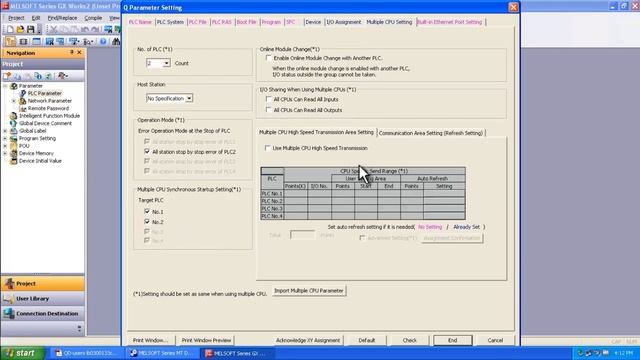640x360 pixels.
Task: Switch to QD-users taskbar document item
Action: (x=86, y=353)
